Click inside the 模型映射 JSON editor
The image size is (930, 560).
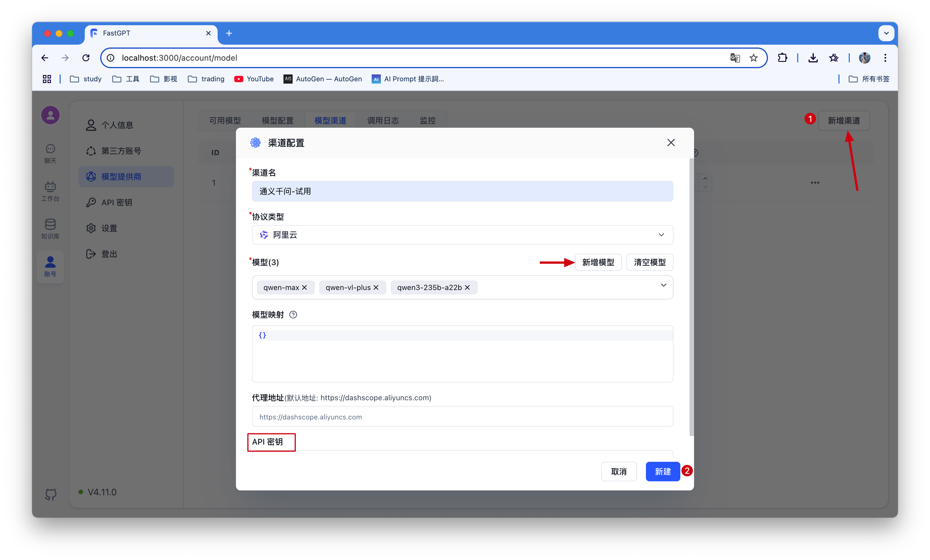pyautogui.click(x=462, y=354)
